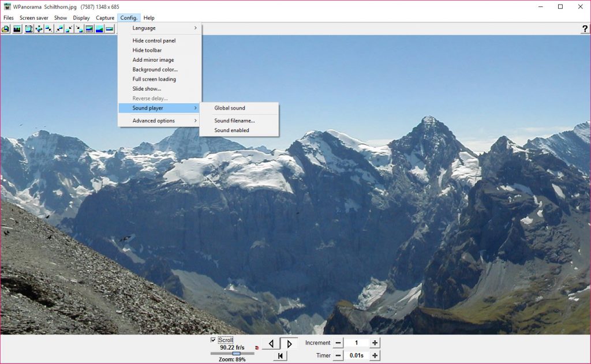Toggle the Scroll checkbox
Image resolution: width=591 pixels, height=364 pixels.
coord(214,340)
